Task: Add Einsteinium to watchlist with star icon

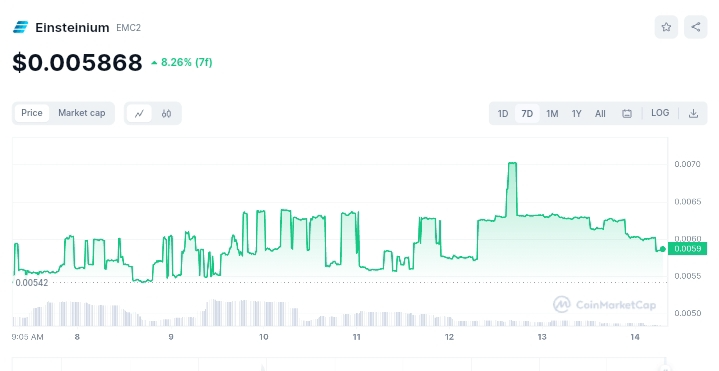Action: (x=666, y=27)
